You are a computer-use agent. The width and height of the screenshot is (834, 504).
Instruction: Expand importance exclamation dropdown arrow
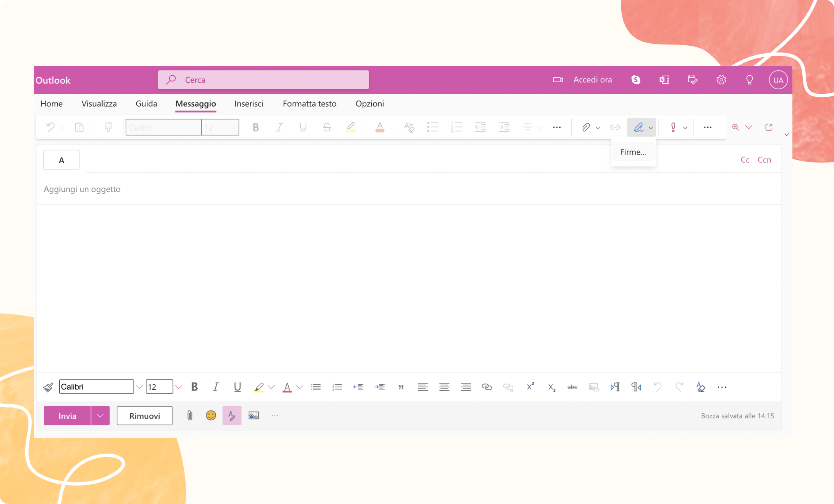pos(685,128)
